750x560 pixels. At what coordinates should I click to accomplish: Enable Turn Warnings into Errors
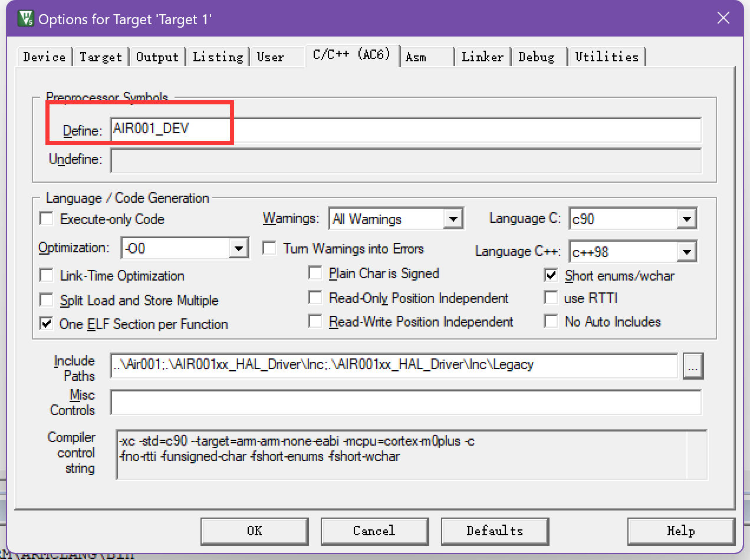click(x=269, y=248)
